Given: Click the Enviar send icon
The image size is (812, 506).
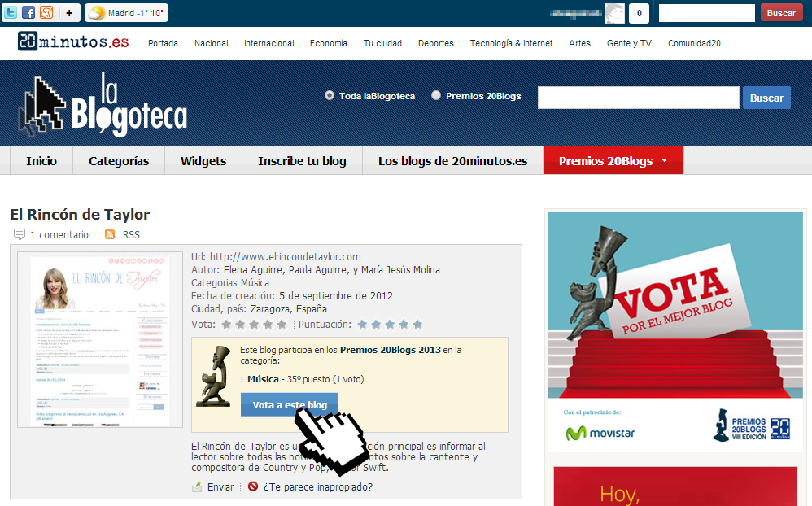Looking at the screenshot, I should pos(197,487).
